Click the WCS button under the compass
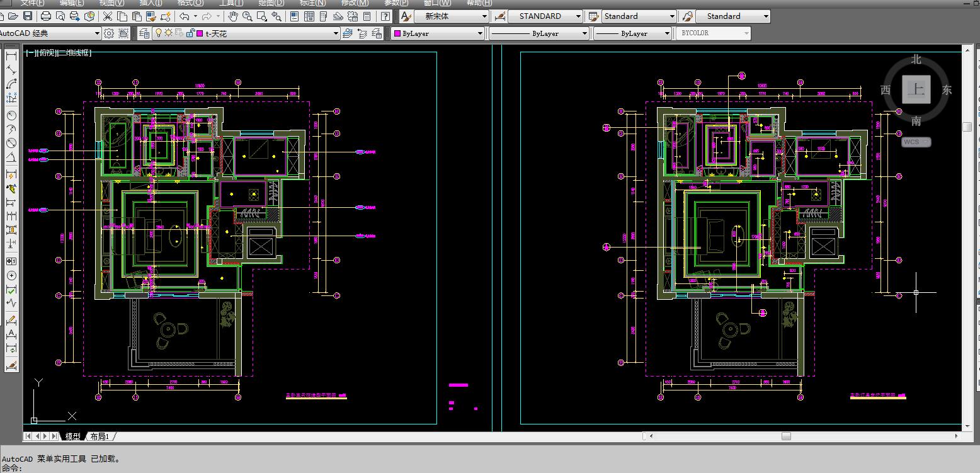This screenshot has width=980, height=473. pyautogui.click(x=916, y=142)
